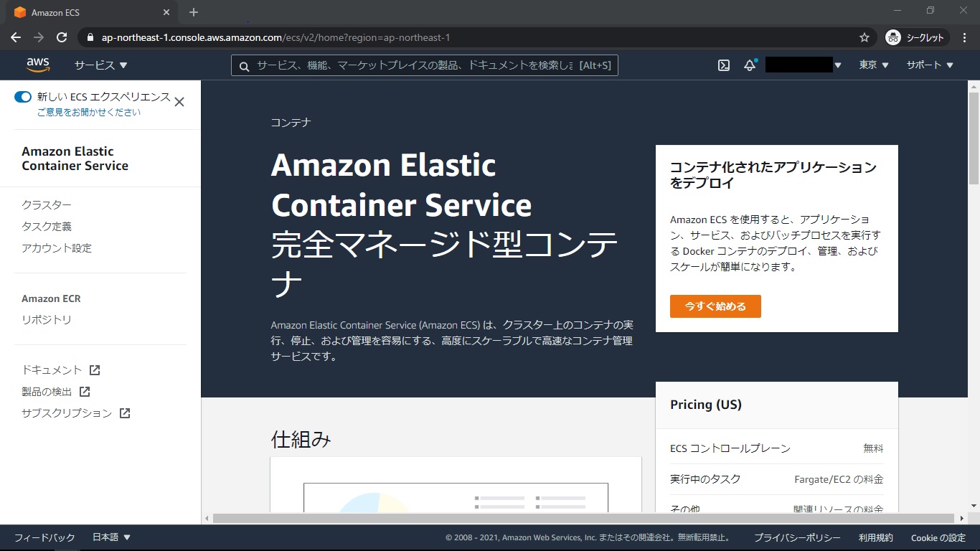Open the notifications bell icon
Screen dimensions: 980x551
pyautogui.click(x=750, y=65)
